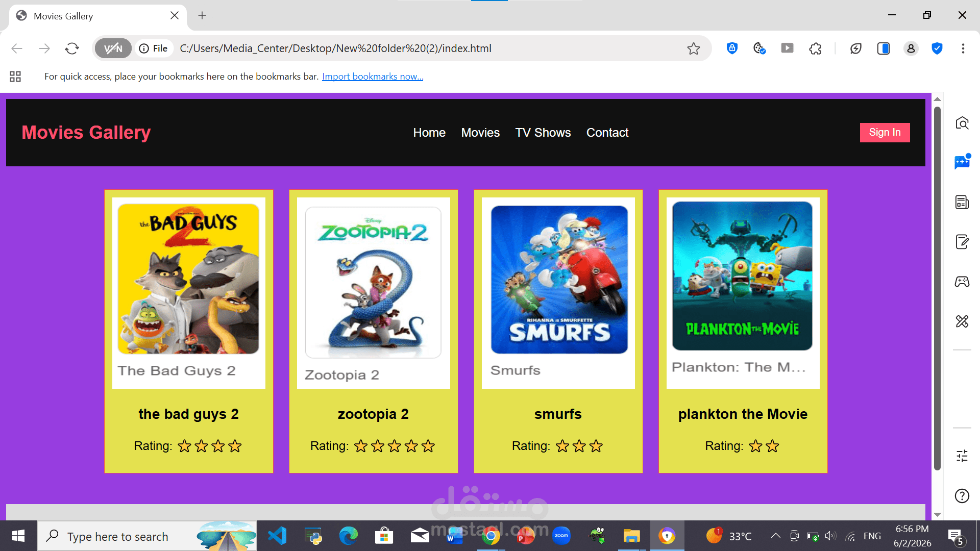Open sidebar help question icon
The height and width of the screenshot is (551, 980).
pos(962,496)
